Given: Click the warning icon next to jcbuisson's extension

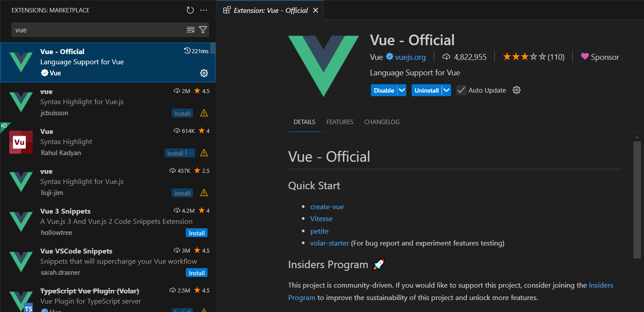Looking at the screenshot, I should pos(204,113).
